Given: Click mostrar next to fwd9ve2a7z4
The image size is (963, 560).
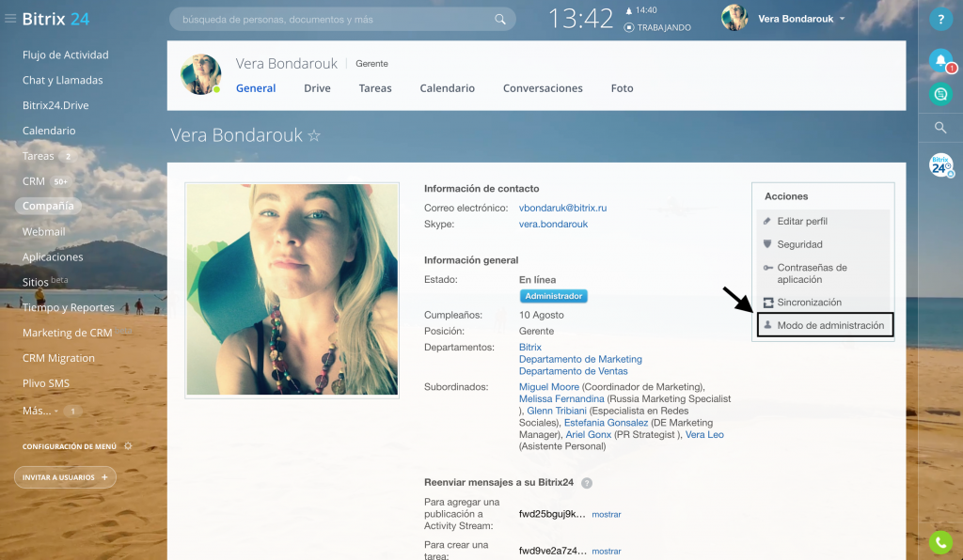Looking at the screenshot, I should (x=607, y=552).
